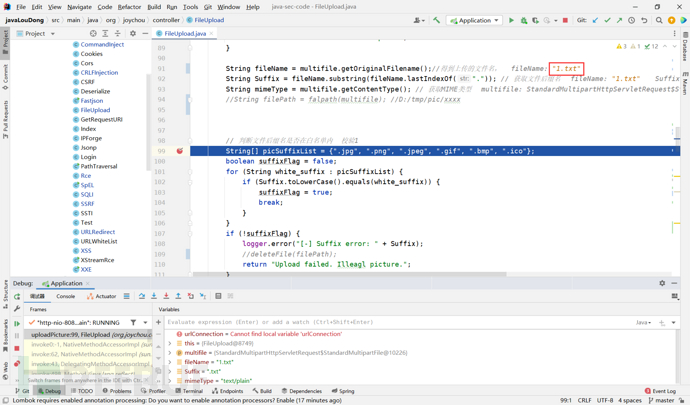Open the Refactor menu
The image size is (690, 405).
[129, 7]
